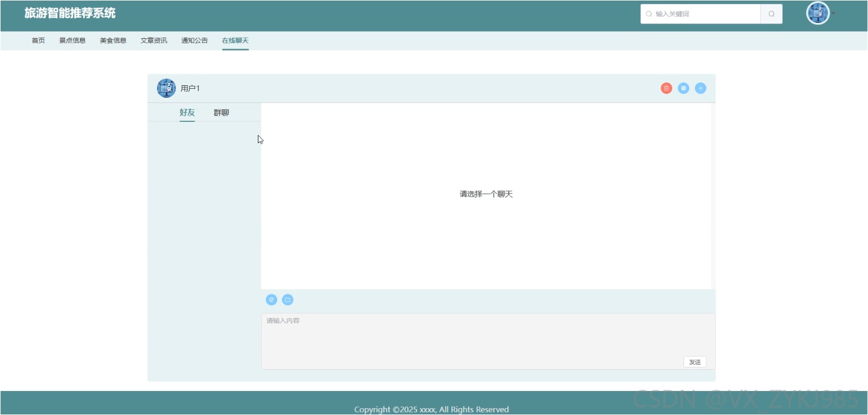Open the folder file upload icon
This screenshot has width=868, height=415.
288,299
